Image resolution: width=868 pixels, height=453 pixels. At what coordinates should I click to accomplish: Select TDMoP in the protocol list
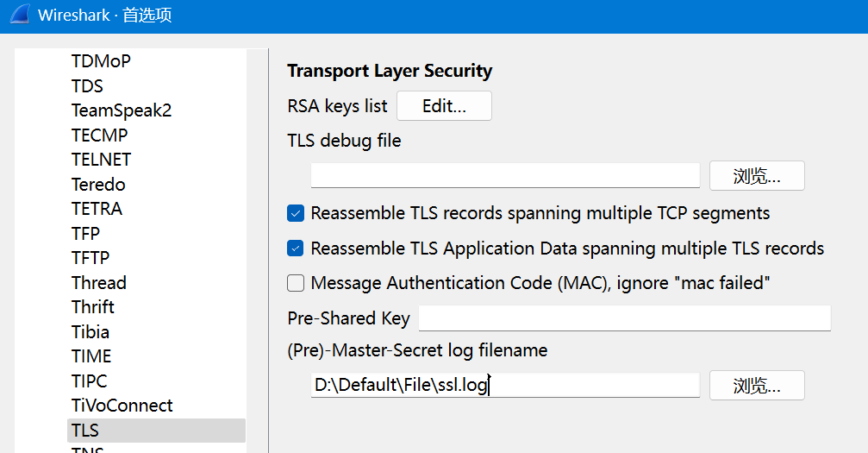[101, 61]
